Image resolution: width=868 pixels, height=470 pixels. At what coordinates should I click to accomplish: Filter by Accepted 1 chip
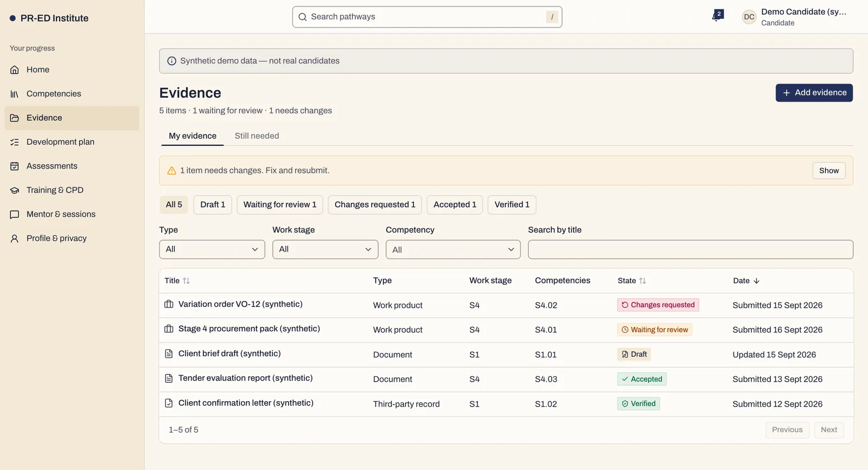pos(455,205)
